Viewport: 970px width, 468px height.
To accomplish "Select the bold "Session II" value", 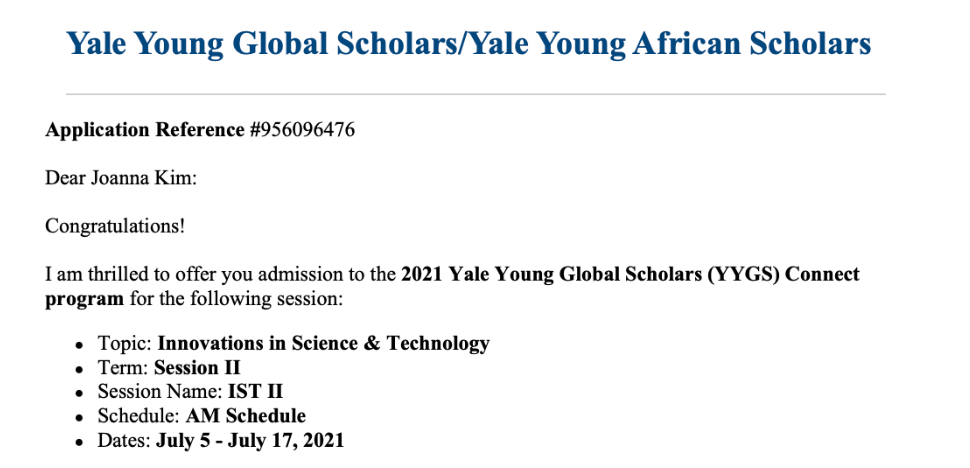I will point(197,368).
